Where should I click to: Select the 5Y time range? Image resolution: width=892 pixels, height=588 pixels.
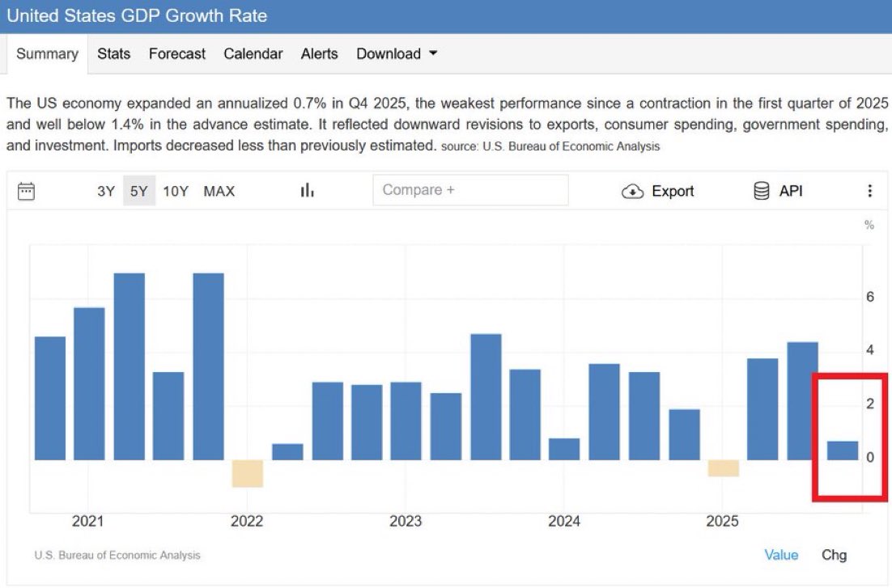click(x=138, y=191)
